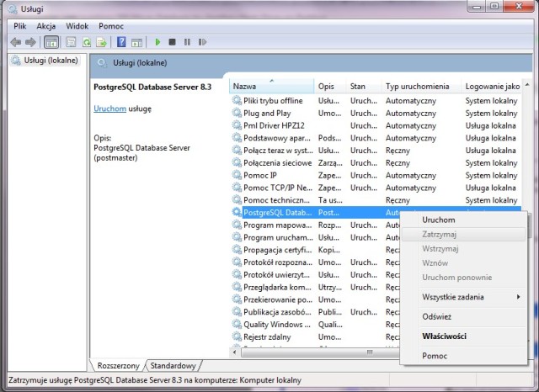
Task: Click the Restart service toolbar icon
Action: point(200,42)
